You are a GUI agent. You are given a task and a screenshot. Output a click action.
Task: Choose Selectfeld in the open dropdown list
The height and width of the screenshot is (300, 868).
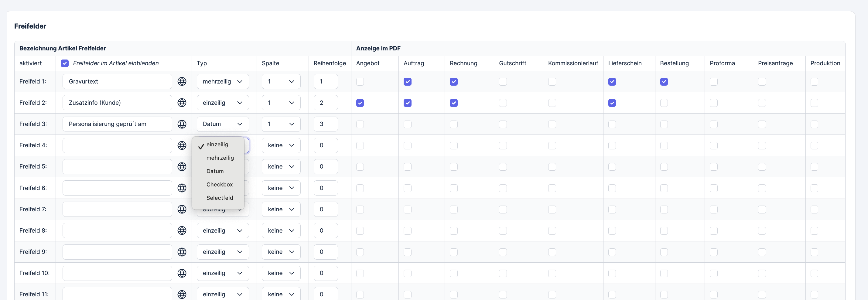pyautogui.click(x=219, y=198)
